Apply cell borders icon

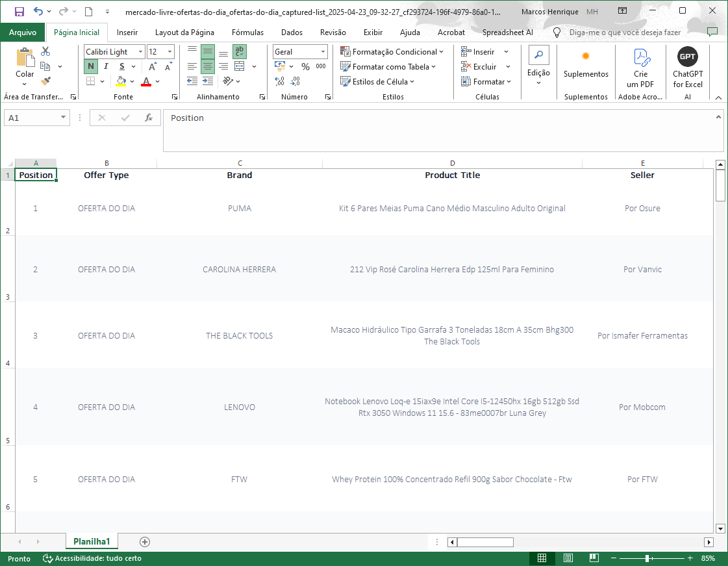(x=91, y=81)
